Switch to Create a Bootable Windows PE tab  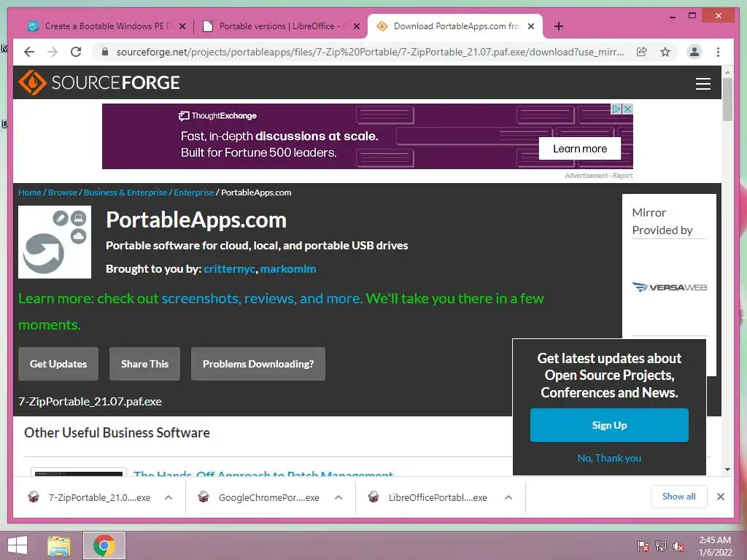click(107, 26)
